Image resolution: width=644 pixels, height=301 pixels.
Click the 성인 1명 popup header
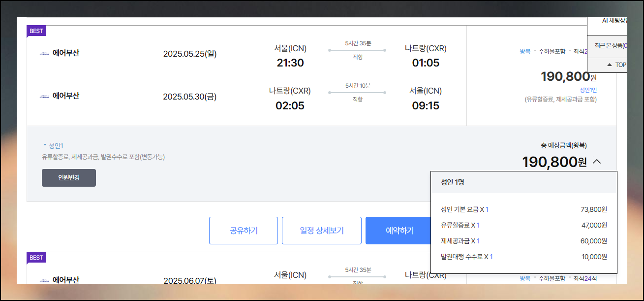point(524,182)
